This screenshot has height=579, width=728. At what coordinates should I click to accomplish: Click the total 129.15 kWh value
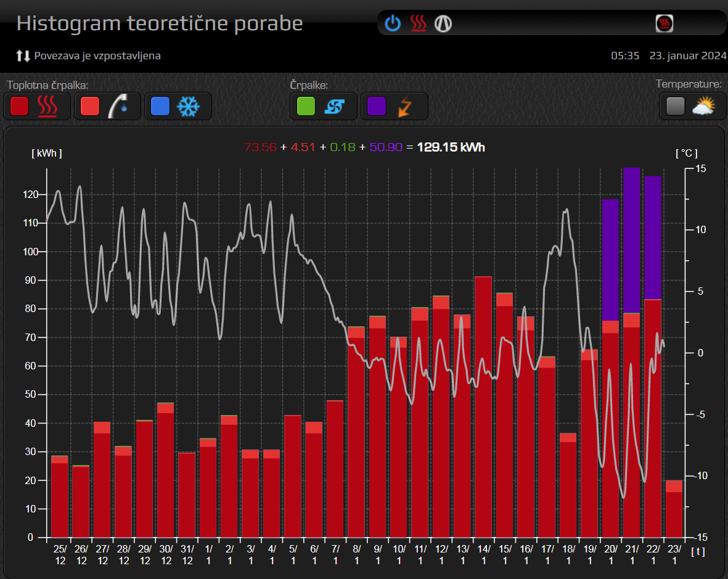451,147
